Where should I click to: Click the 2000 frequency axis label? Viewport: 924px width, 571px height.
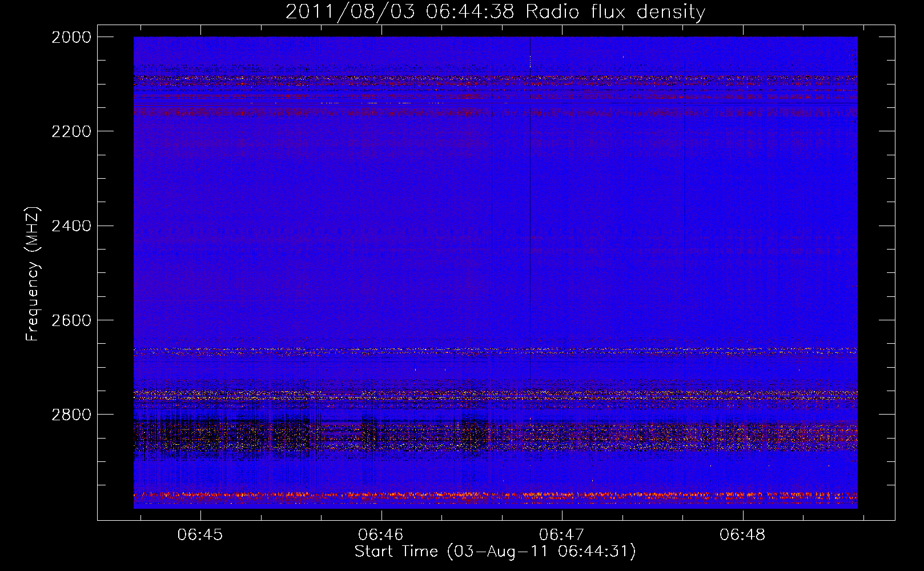[71, 37]
